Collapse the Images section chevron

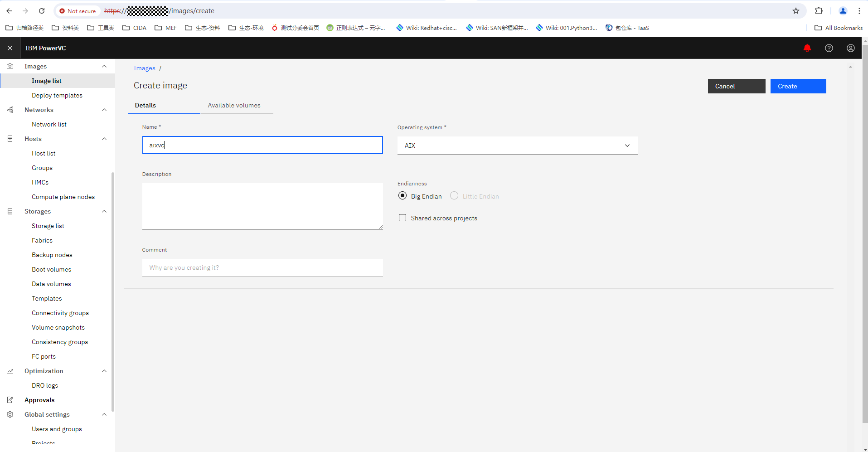(104, 66)
